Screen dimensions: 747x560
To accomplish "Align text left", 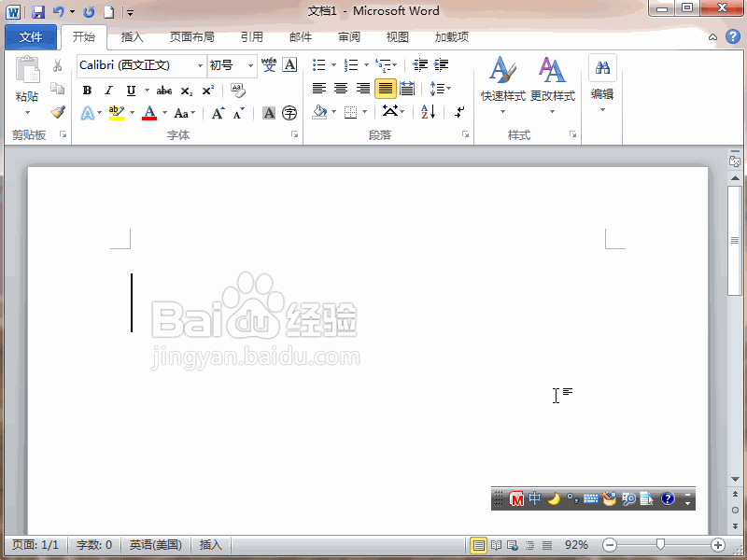I will [x=319, y=89].
